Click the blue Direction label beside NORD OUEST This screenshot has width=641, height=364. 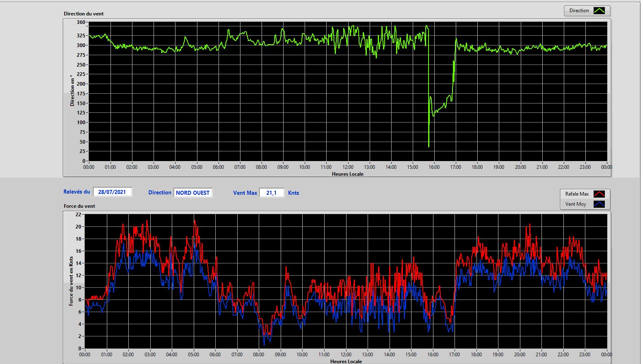(x=160, y=193)
